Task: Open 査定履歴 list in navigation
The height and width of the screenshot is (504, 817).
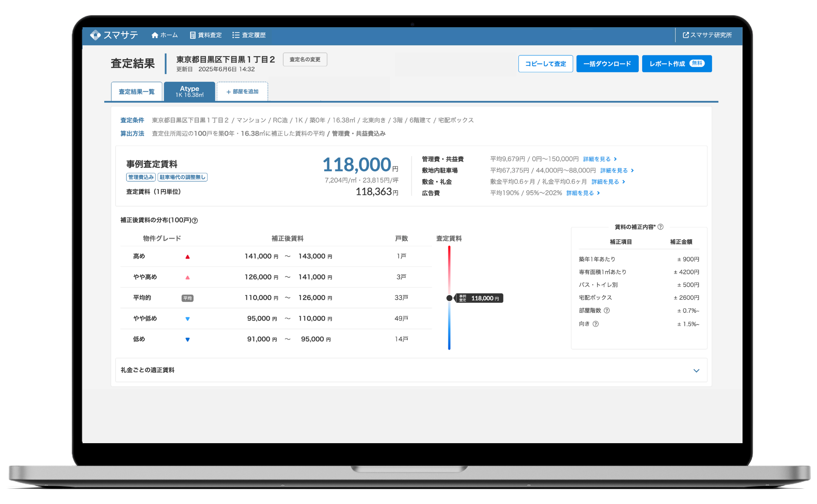Action: (x=249, y=35)
